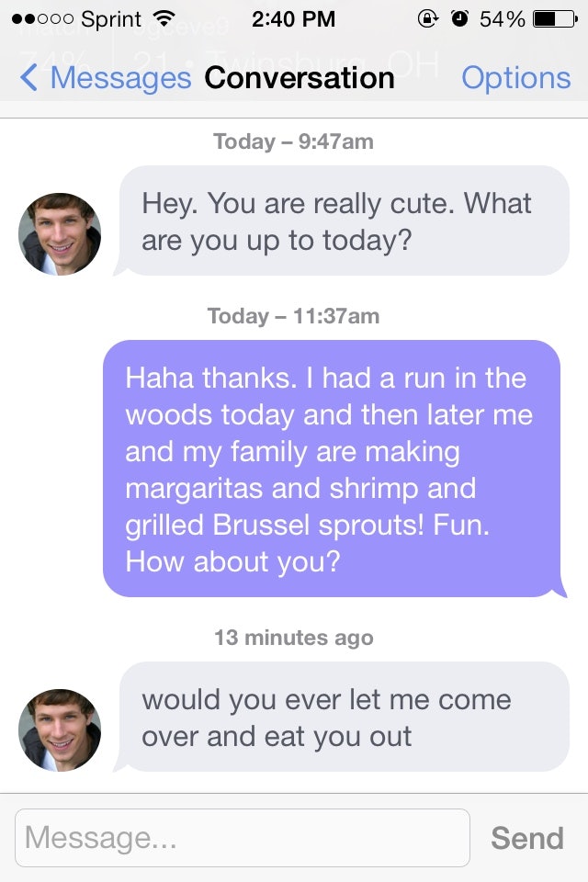The height and width of the screenshot is (882, 588).
Task: Tap the back chevron beside Messages
Action: (x=29, y=79)
